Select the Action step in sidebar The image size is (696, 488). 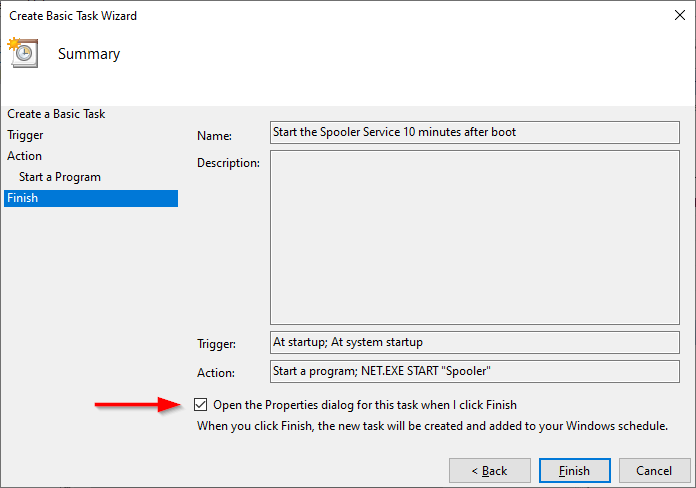pos(24,156)
